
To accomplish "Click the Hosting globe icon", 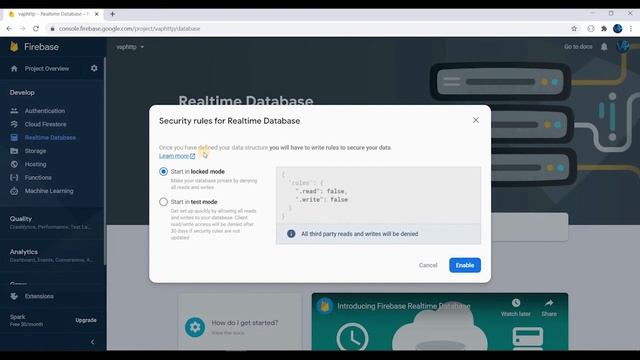I will coord(14,164).
